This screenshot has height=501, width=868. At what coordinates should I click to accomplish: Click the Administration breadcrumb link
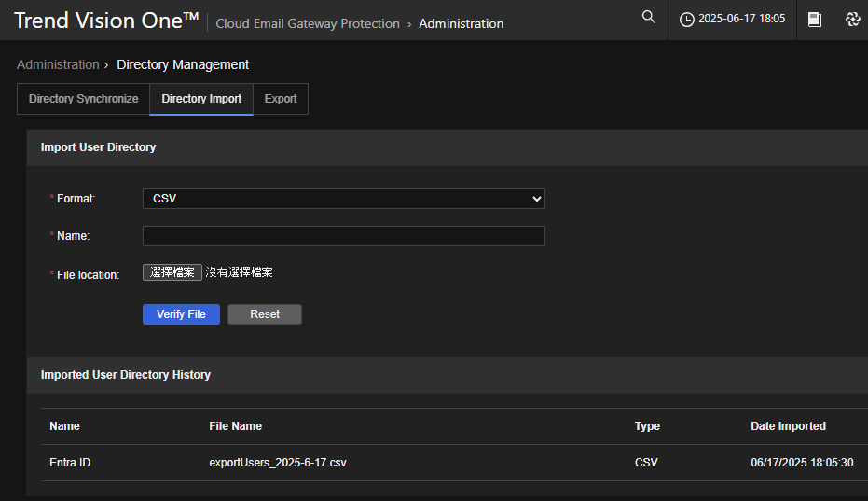click(58, 64)
